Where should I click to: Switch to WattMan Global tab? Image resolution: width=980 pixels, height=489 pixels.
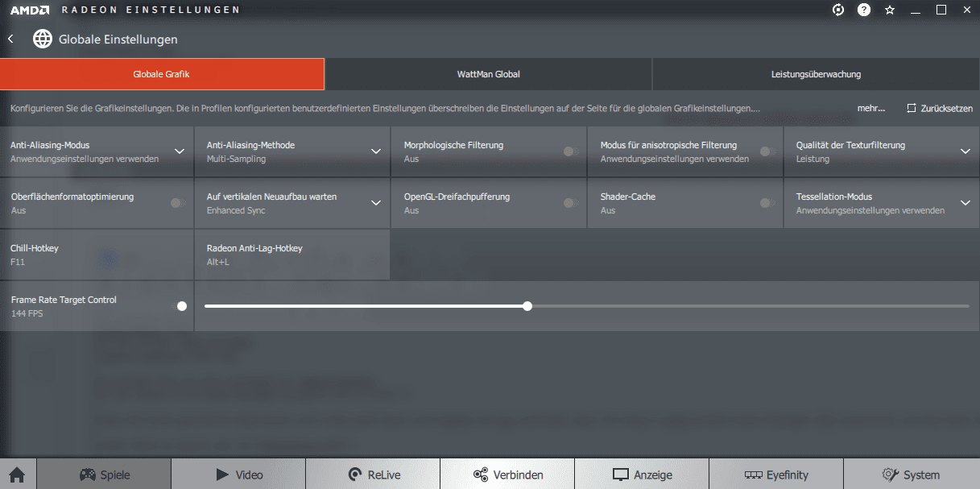tap(489, 74)
